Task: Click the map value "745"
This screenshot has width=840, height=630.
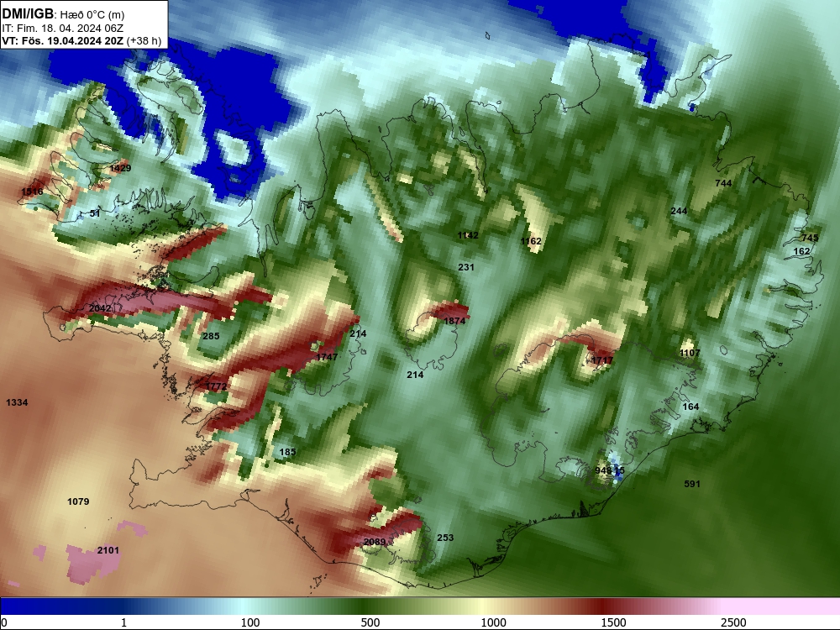Action: (x=810, y=238)
